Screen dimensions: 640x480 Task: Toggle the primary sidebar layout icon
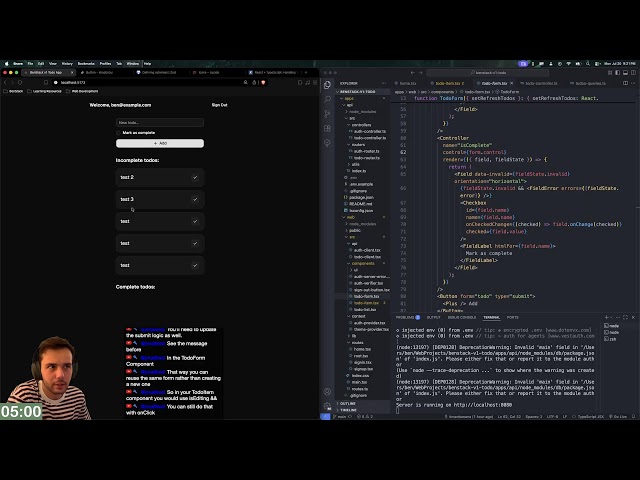point(618,73)
